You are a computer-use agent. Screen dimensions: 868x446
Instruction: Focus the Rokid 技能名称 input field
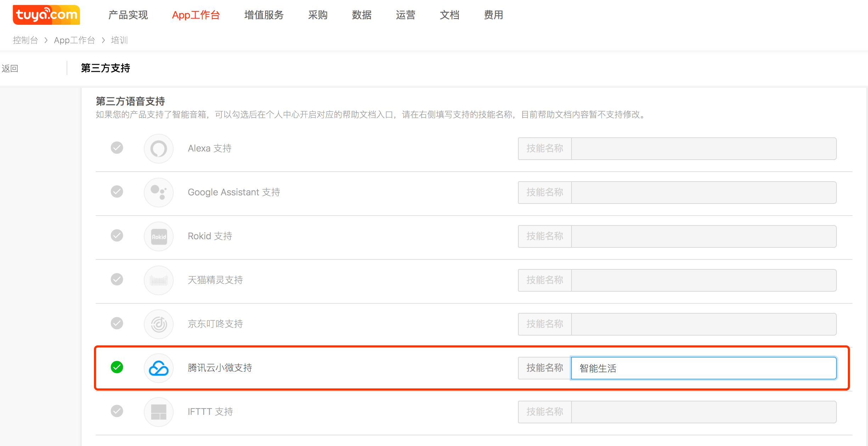[x=704, y=236]
